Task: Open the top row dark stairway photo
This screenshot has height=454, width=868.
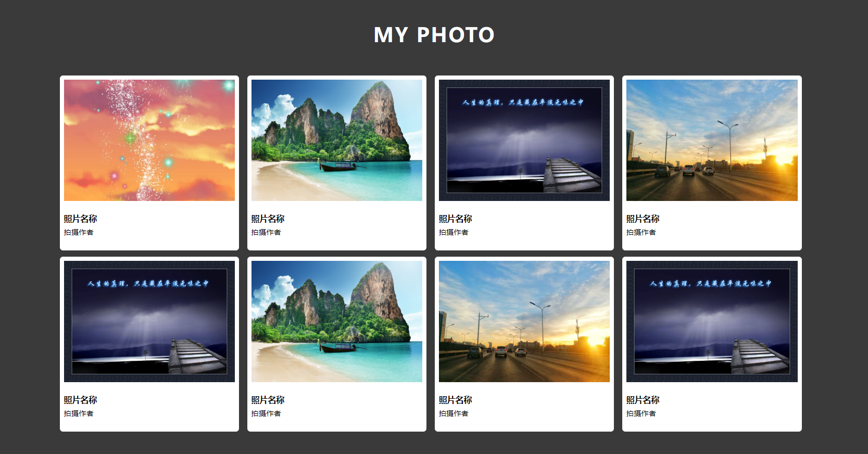Action: pos(524,140)
